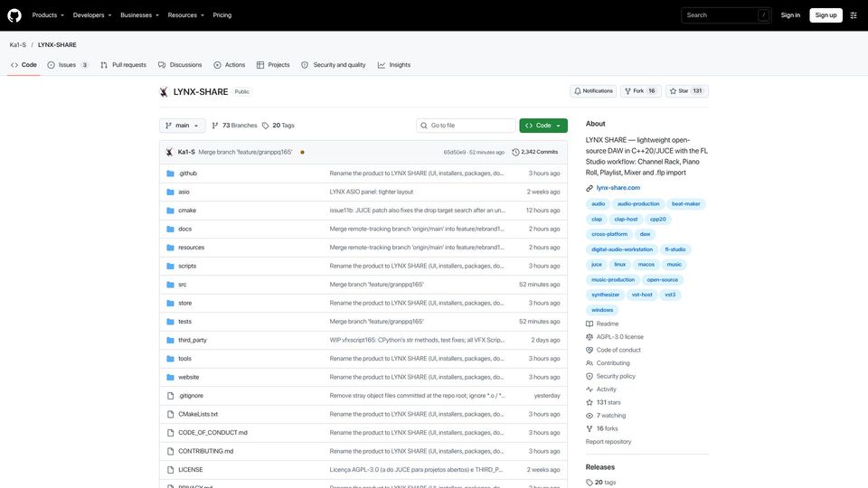868x488 pixels.
Task: Select the juce topic tag
Action: coord(596,265)
